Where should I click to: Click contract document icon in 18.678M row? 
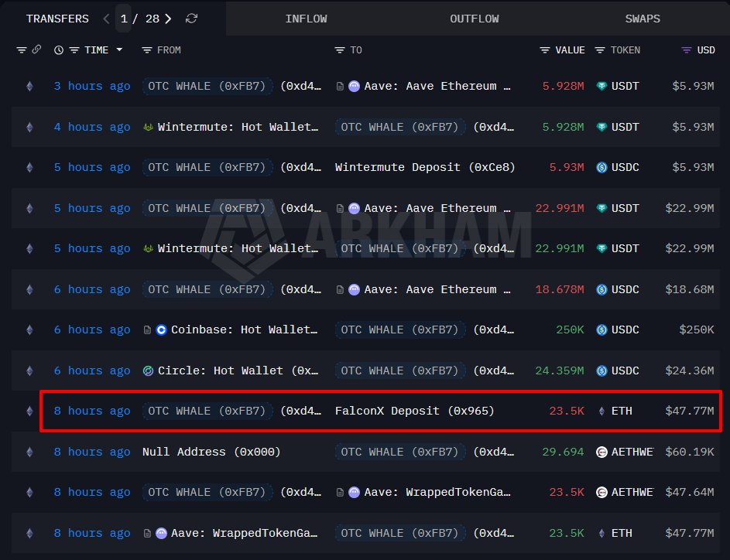[340, 289]
